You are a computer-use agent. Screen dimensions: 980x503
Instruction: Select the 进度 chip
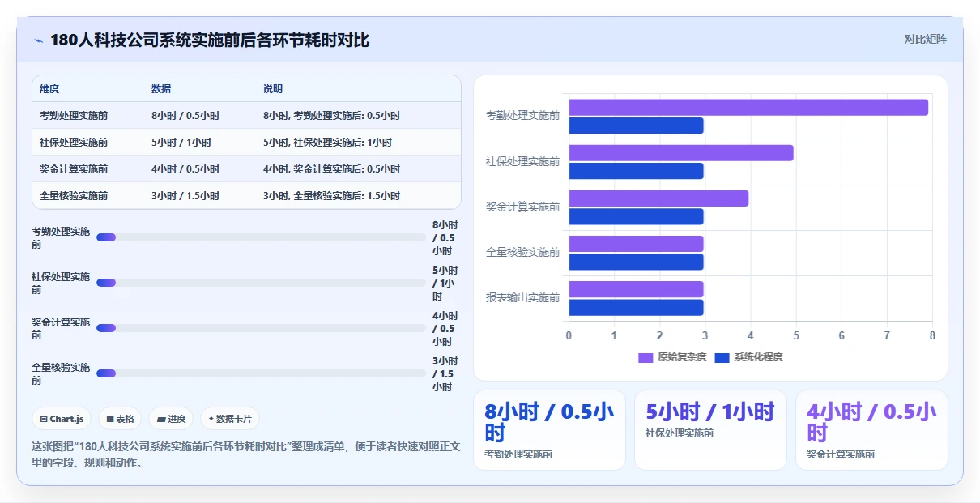pyautogui.click(x=171, y=419)
